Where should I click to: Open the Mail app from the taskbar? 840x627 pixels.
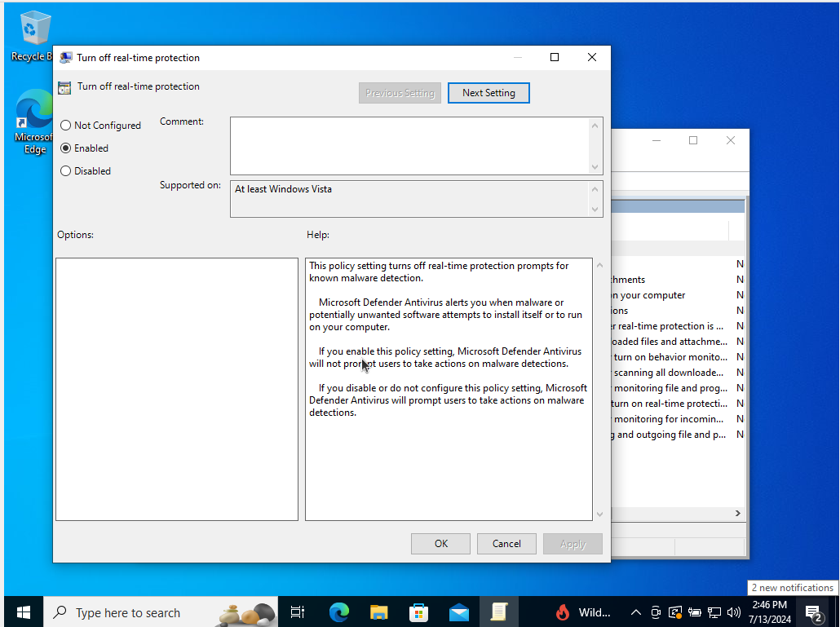tap(459, 612)
